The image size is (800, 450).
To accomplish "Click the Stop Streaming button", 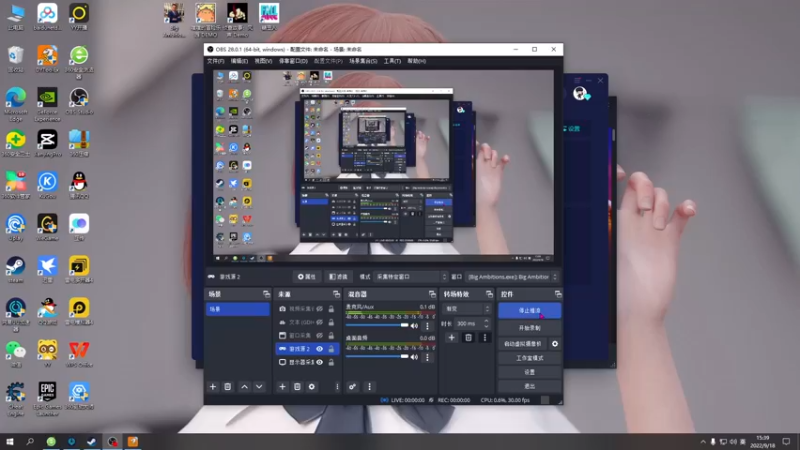I will [530, 310].
